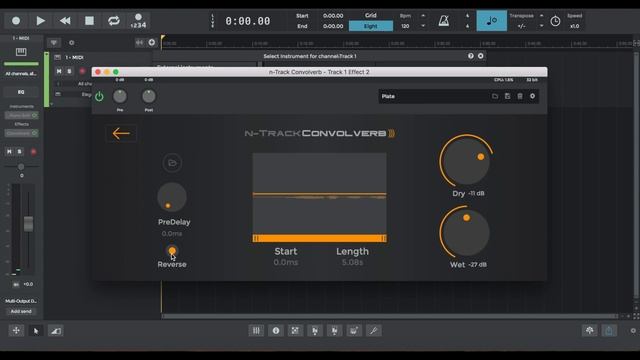The height and width of the screenshot is (360, 640).
Task: Open the time signature 4/4 setting
Action: coord(467,21)
